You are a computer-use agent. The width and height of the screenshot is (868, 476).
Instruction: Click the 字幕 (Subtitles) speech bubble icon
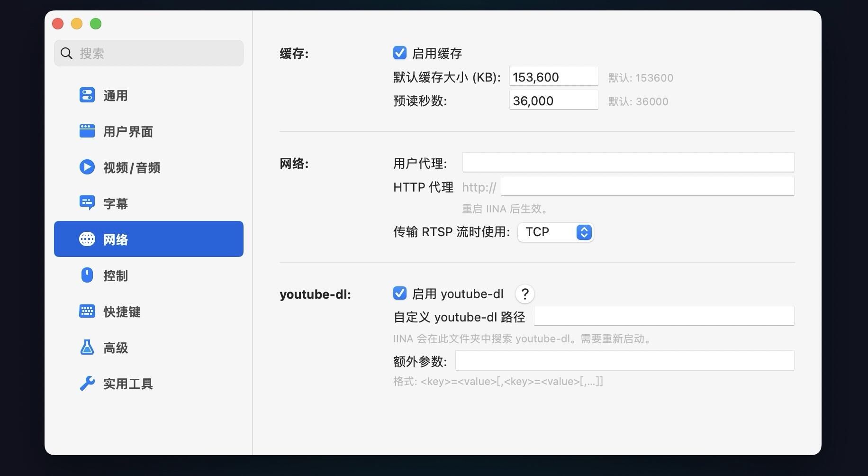[x=87, y=203]
